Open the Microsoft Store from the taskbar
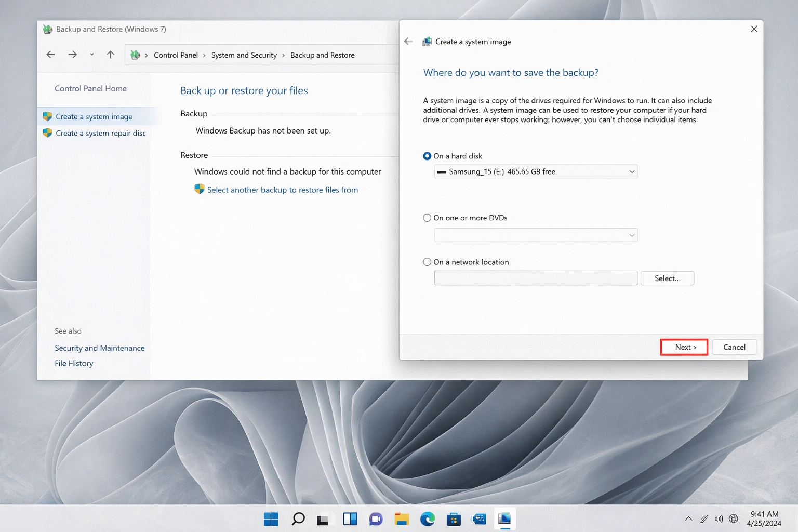This screenshot has height=532, width=798. coord(454,518)
